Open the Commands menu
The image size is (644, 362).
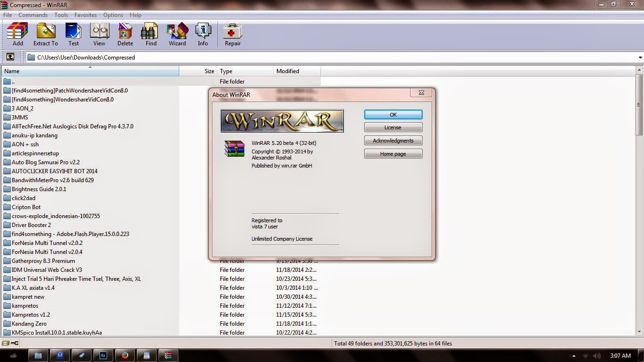click(33, 15)
